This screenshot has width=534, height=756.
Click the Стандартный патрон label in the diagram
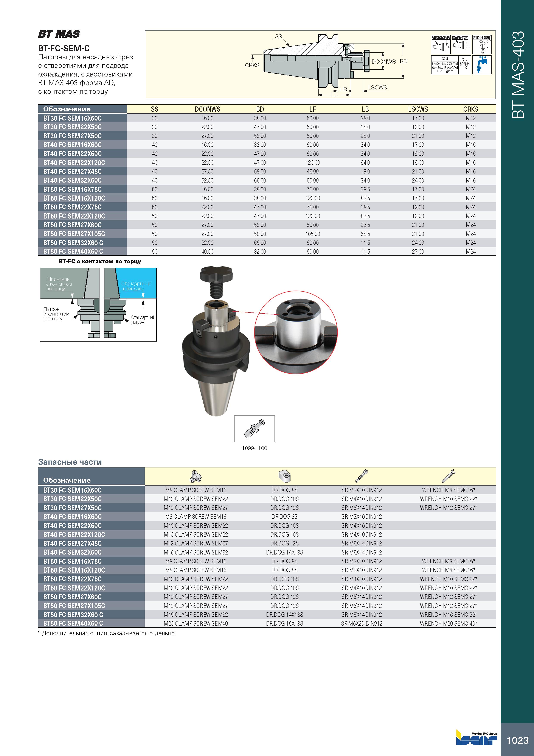point(143,320)
